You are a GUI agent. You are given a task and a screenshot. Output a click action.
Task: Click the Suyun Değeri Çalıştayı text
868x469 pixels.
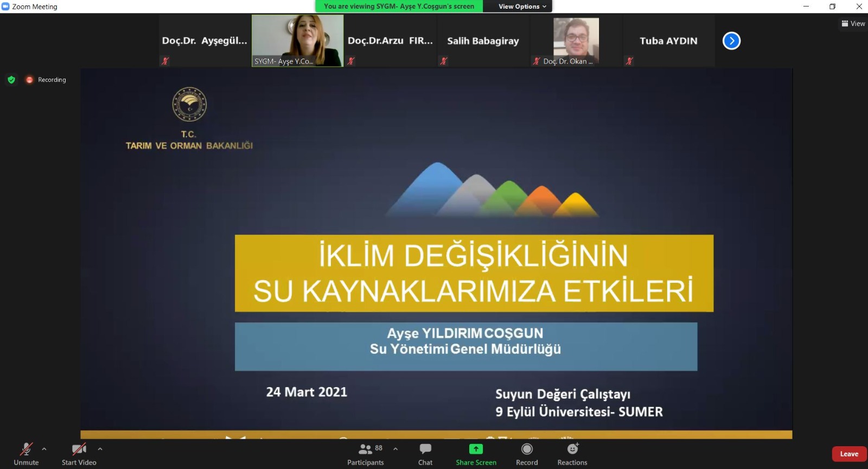click(x=563, y=394)
